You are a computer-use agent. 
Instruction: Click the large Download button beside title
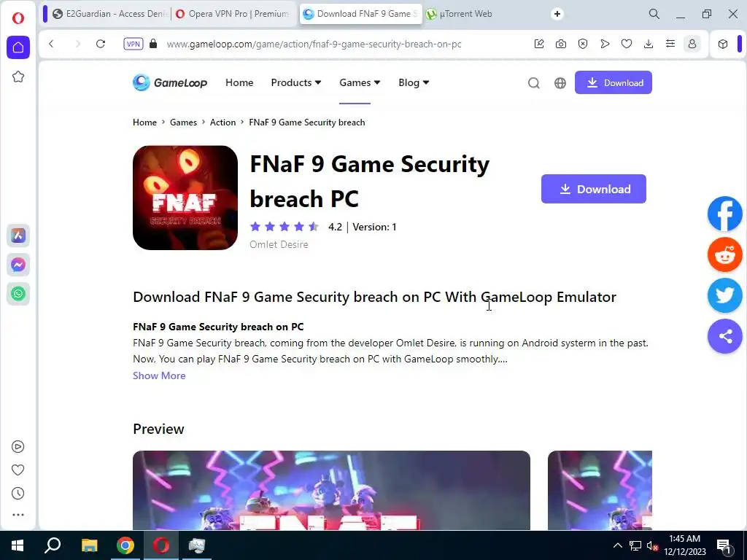coord(593,189)
